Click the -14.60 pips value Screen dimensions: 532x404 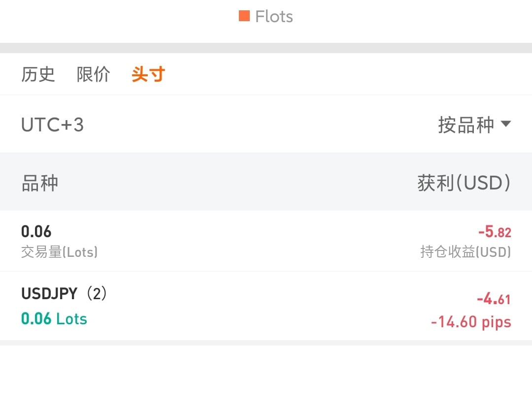[470, 322]
